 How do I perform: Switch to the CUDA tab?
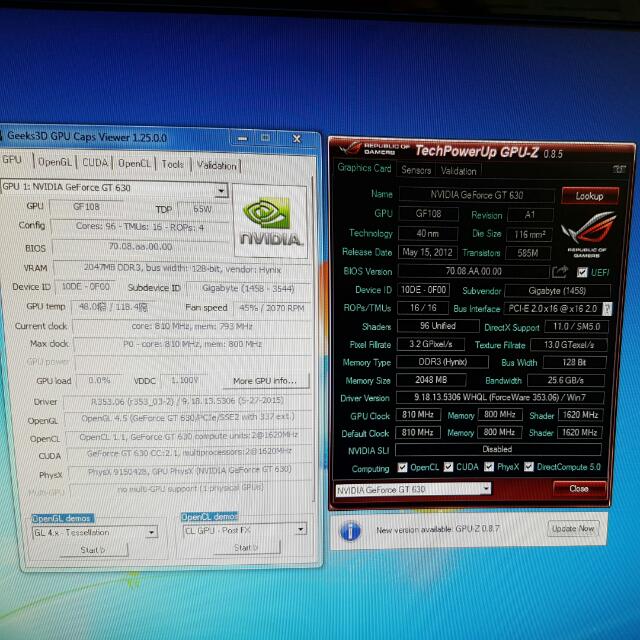pos(95,162)
